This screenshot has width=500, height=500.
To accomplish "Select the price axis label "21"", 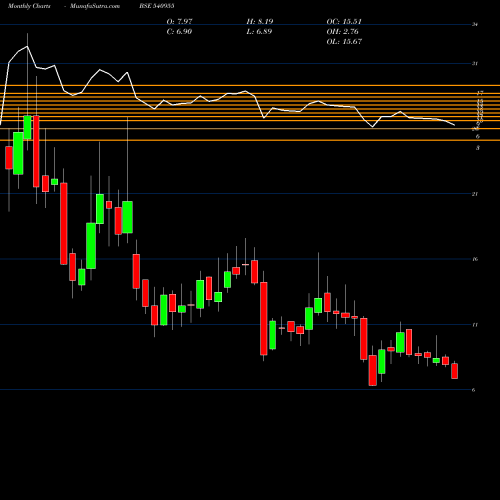I will coord(475,194).
